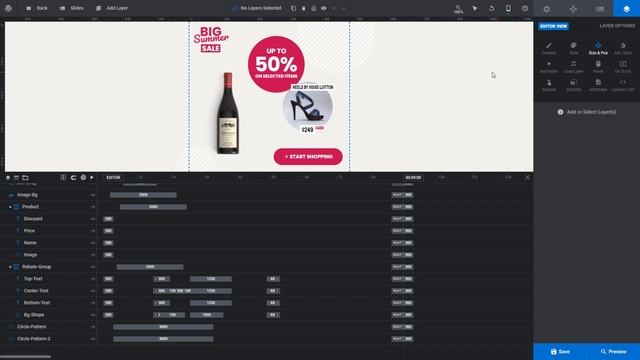Click the timeline list view icon
Image resolution: width=640 pixels, height=360 pixels.
[x=16, y=178]
